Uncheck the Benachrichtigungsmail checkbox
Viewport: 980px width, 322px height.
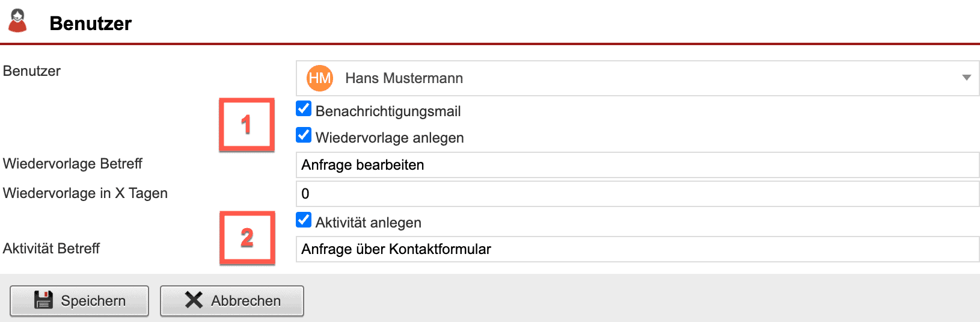304,109
